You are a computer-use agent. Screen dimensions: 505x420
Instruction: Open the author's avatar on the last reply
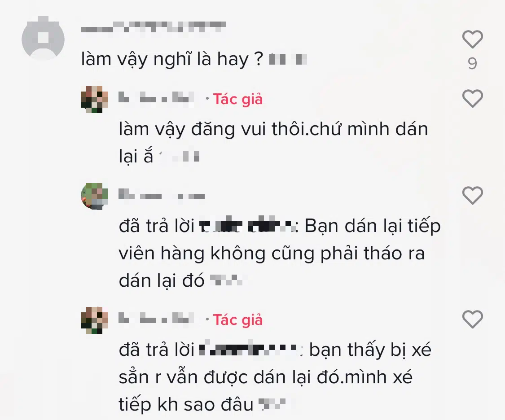(94, 320)
